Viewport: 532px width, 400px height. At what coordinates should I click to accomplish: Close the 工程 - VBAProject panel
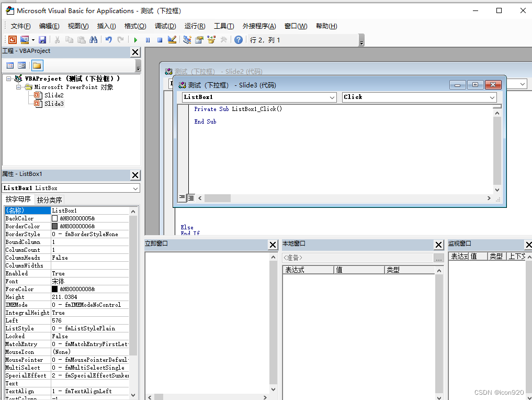pos(135,52)
